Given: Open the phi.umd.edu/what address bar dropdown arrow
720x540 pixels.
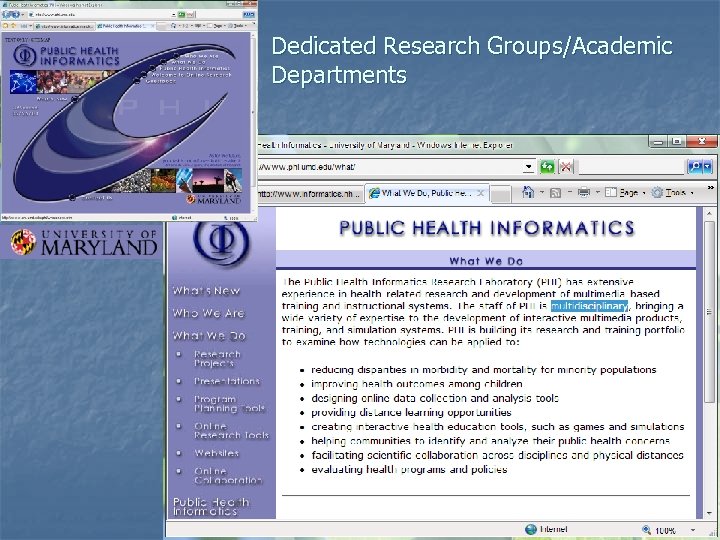Looking at the screenshot, I should tap(529, 167).
